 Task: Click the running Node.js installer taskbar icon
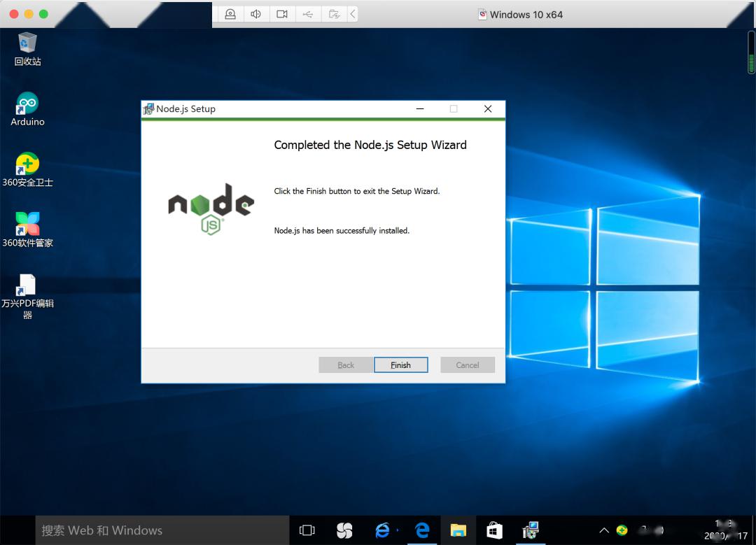coord(531,530)
